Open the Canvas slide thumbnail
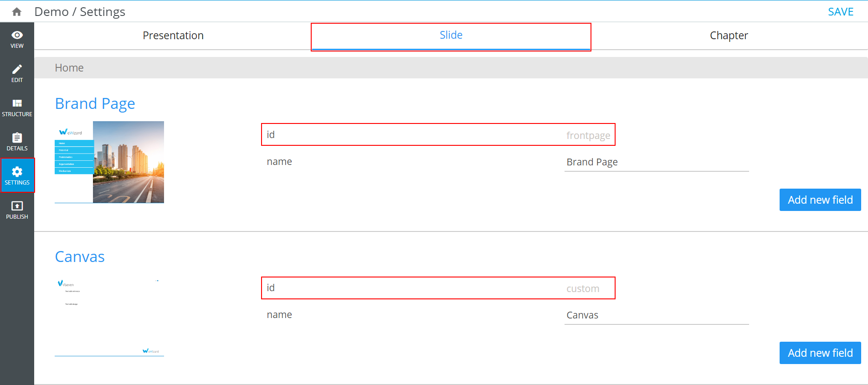Image resolution: width=868 pixels, height=385 pixels. pos(109,315)
